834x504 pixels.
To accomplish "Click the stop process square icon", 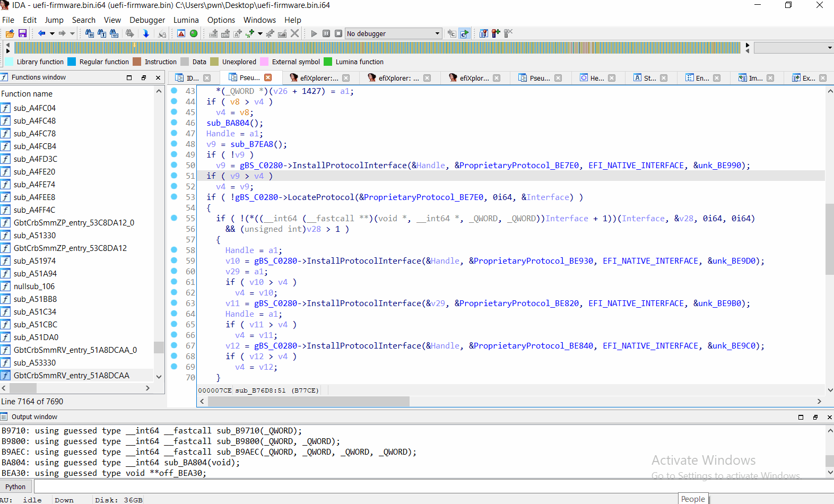I will click(x=338, y=33).
